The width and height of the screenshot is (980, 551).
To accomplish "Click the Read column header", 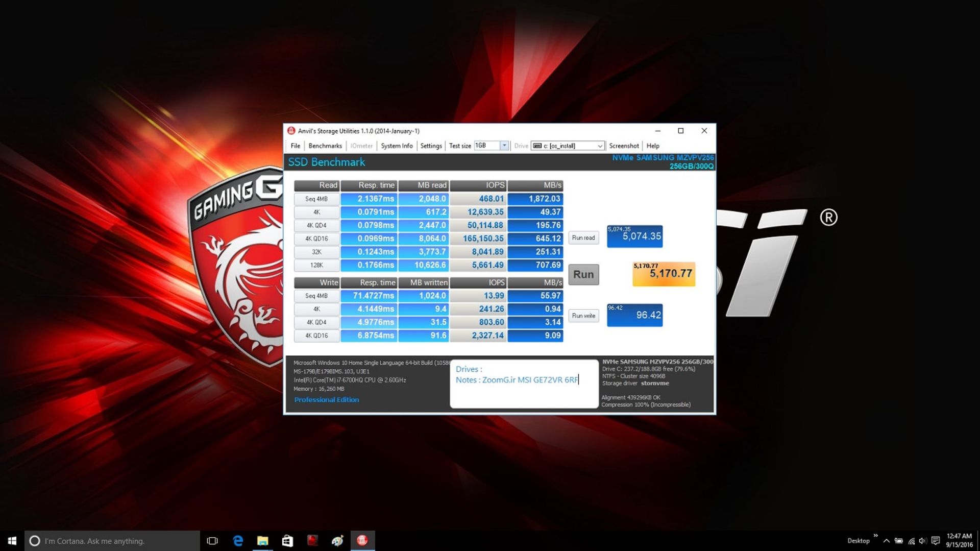I will point(316,185).
